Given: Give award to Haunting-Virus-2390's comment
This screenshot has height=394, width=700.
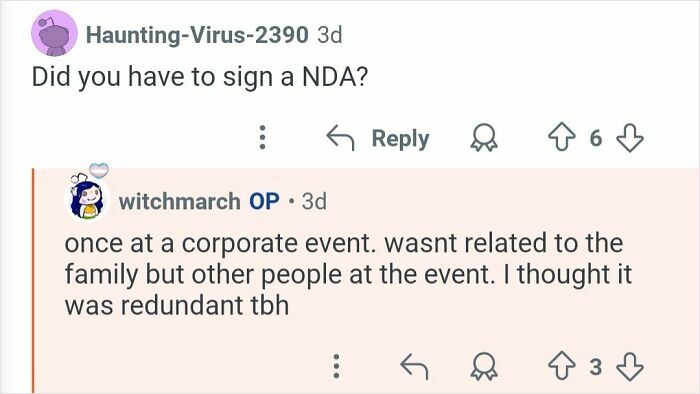Looking at the screenshot, I should pos(484,138).
